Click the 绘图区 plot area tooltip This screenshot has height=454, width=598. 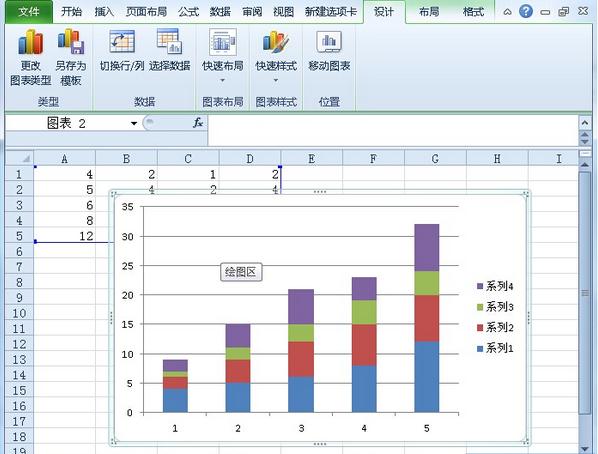click(241, 272)
